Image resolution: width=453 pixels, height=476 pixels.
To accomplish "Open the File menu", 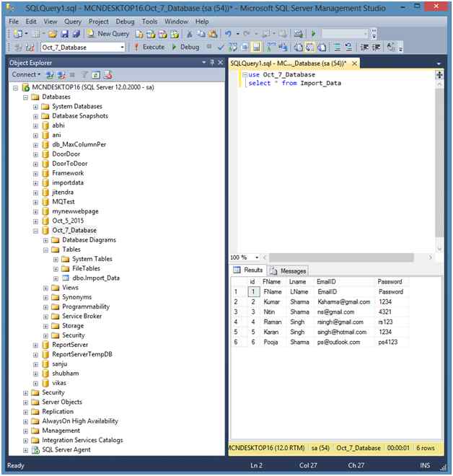I will click(14, 22).
